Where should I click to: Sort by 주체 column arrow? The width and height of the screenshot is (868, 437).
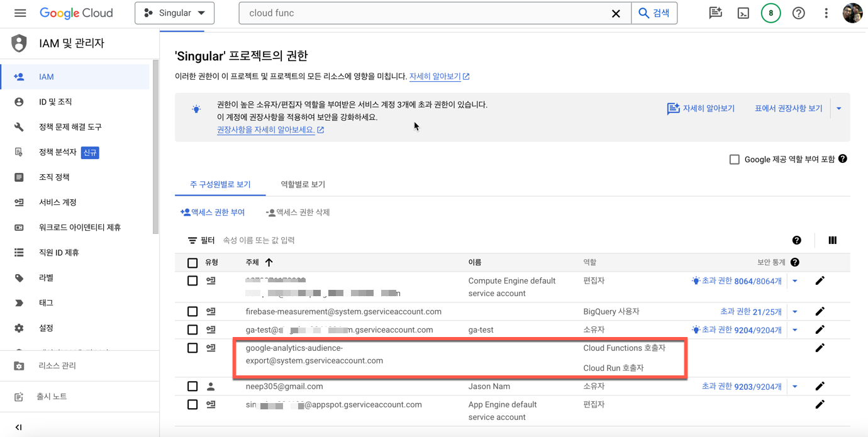(x=269, y=262)
